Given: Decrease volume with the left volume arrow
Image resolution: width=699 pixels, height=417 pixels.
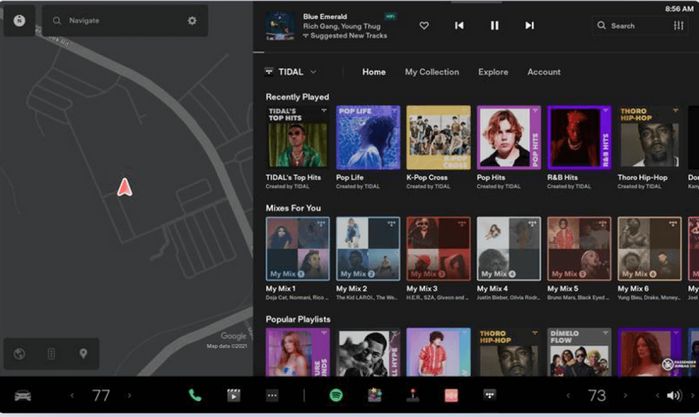Looking at the screenshot, I should pyautogui.click(x=657, y=395).
